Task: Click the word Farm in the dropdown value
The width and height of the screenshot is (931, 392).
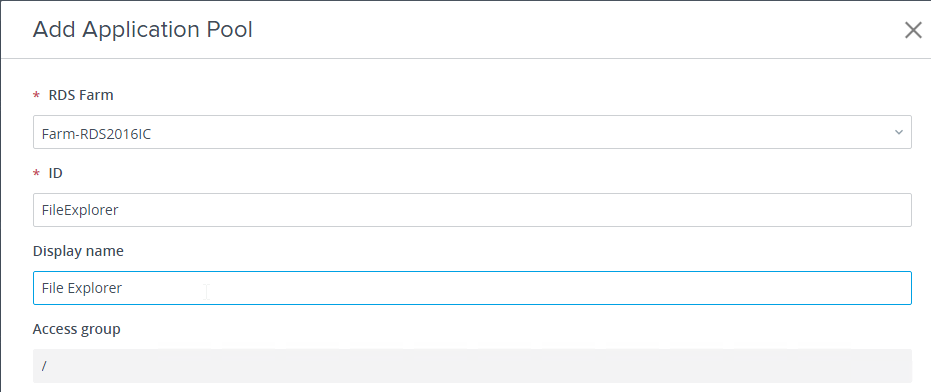Action: coord(54,134)
